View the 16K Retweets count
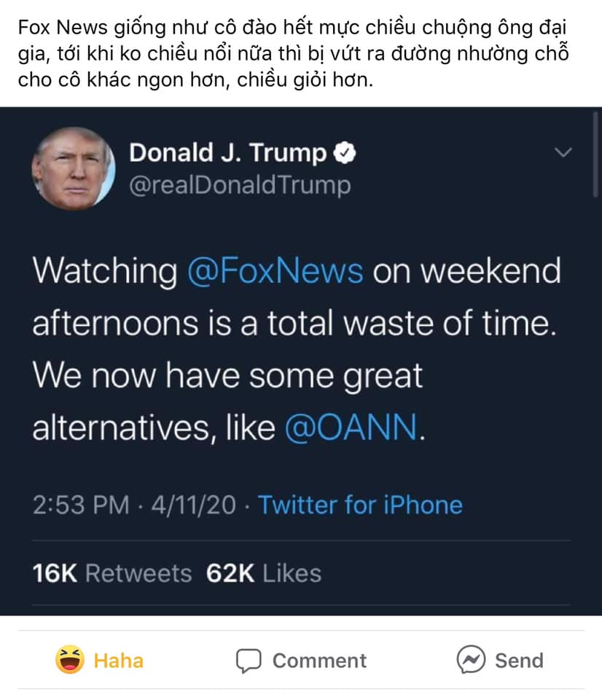 coord(112,573)
